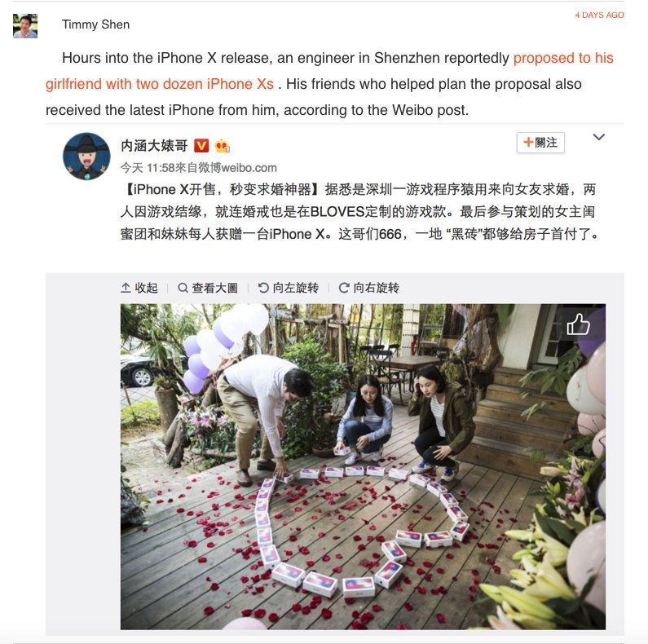The width and height of the screenshot is (648, 644).
Task: Open the 内涵大婊哥 cartoon avatar
Action: (x=86, y=157)
